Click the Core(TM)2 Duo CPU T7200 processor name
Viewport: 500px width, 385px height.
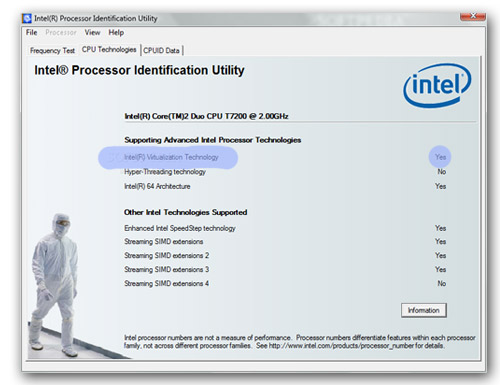206,116
